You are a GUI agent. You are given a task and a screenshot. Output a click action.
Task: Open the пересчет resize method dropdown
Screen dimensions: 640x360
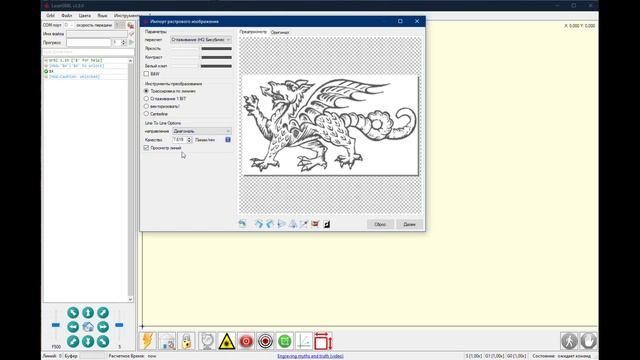(201, 40)
